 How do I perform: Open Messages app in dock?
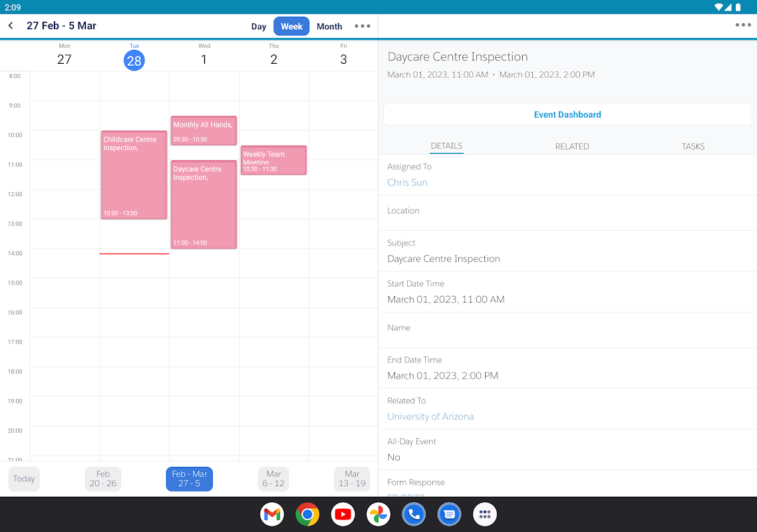click(x=450, y=514)
